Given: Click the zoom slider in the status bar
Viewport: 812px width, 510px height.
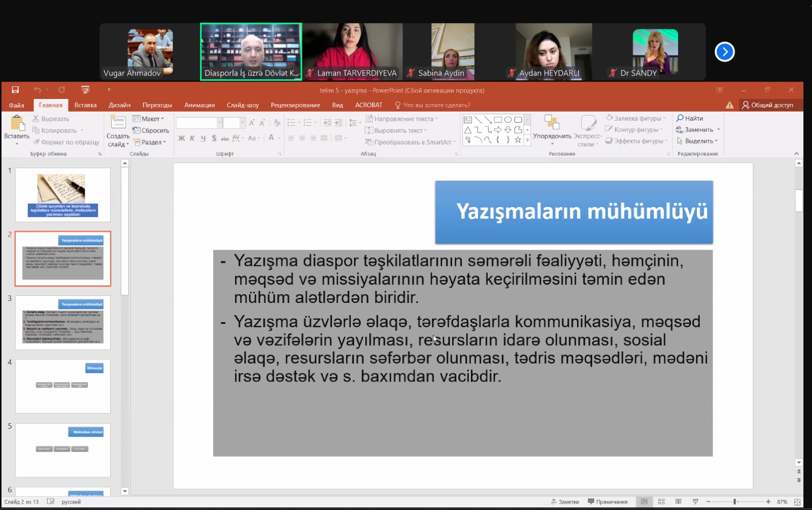Looking at the screenshot, I should point(734,501).
